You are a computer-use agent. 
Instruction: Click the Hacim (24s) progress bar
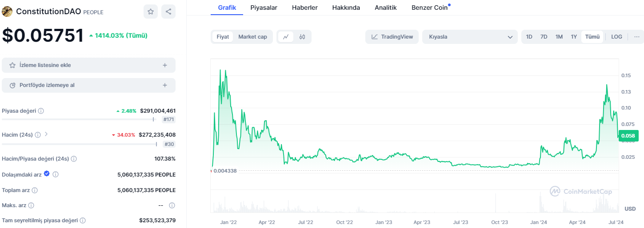click(80, 144)
